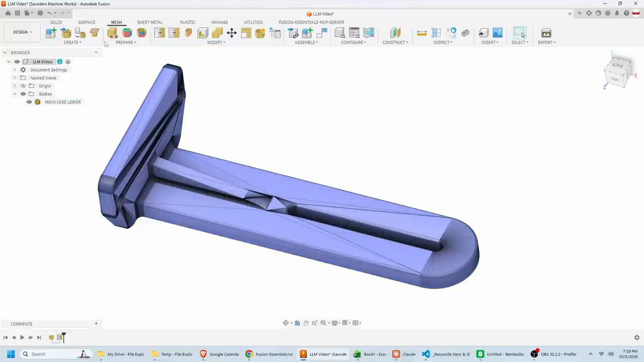Click the Export mesh icon
Image resolution: width=644 pixels, height=362 pixels.
[546, 33]
